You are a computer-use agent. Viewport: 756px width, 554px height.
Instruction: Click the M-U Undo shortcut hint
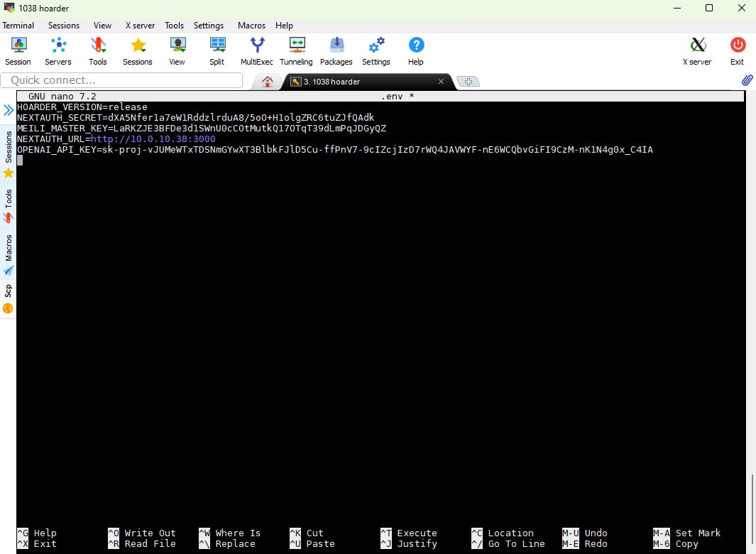point(584,533)
